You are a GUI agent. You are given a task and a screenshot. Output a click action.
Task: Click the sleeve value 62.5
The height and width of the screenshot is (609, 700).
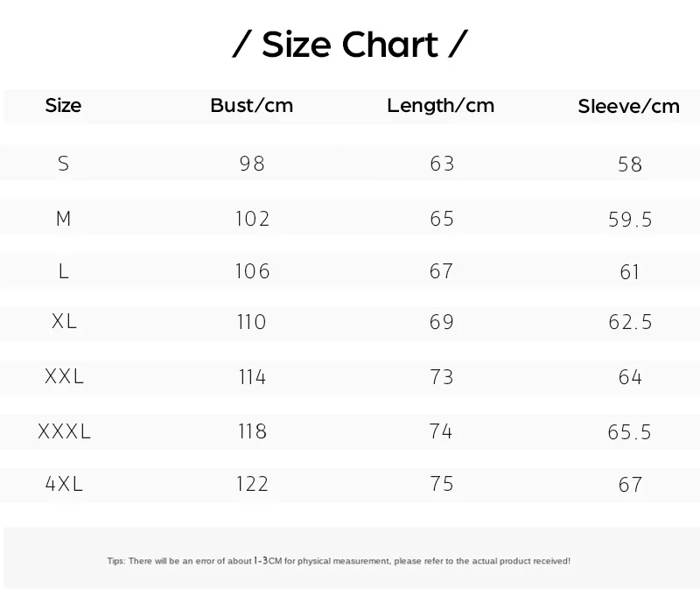(630, 322)
